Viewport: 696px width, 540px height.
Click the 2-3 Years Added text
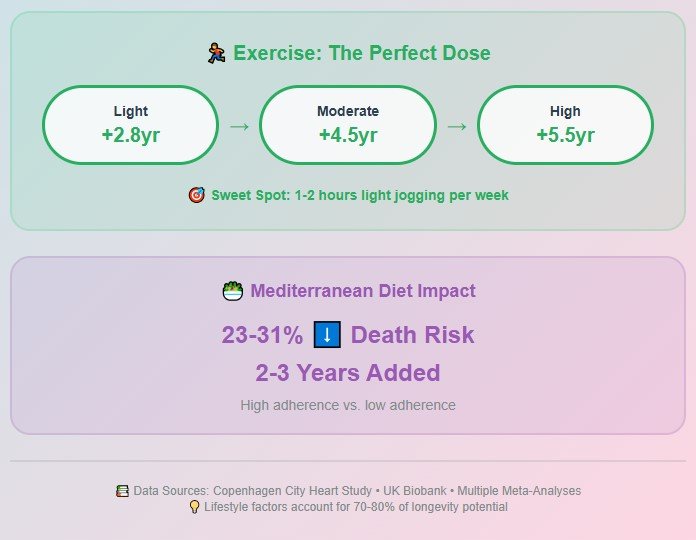[x=348, y=373]
